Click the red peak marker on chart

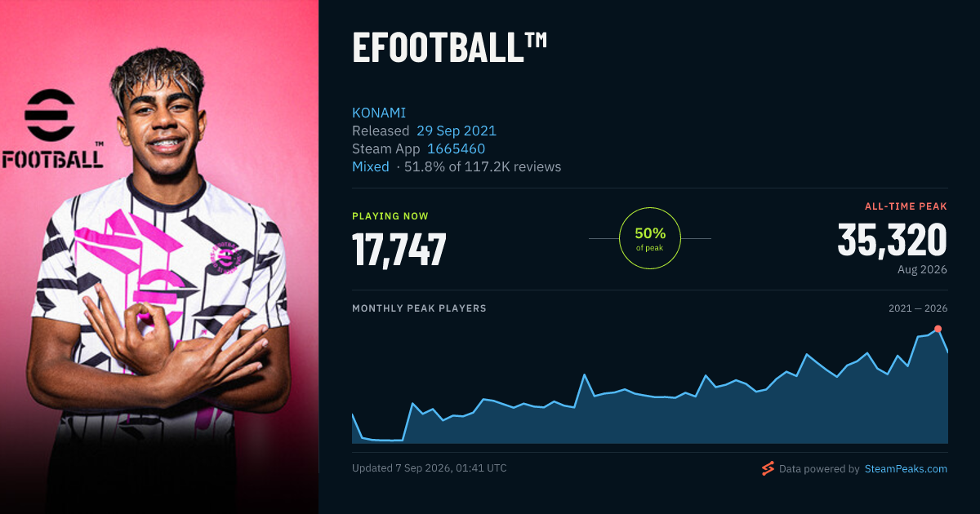pyautogui.click(x=938, y=329)
